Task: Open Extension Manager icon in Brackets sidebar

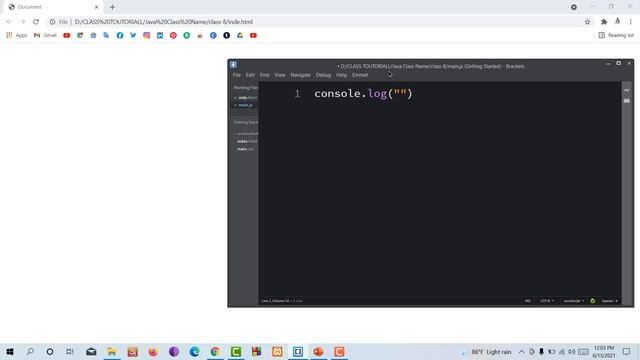Action: 627,100
